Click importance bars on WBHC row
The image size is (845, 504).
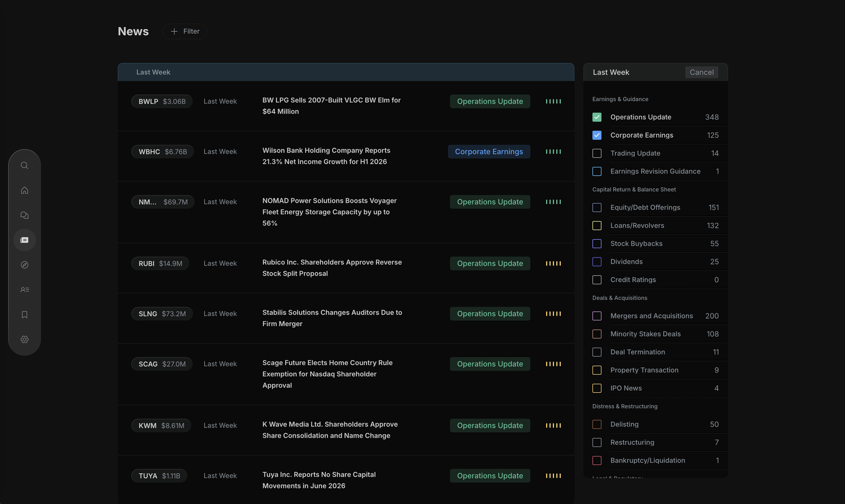click(x=553, y=151)
